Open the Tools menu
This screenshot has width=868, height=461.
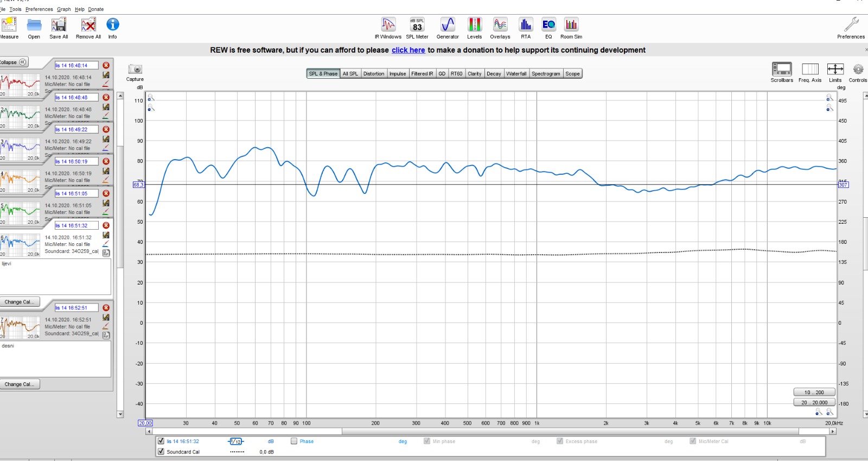click(x=16, y=9)
